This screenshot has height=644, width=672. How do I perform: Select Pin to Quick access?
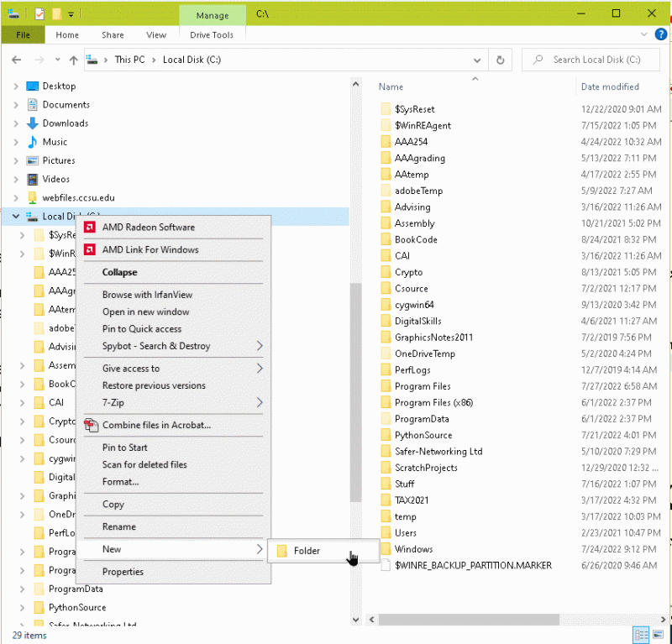point(173,328)
